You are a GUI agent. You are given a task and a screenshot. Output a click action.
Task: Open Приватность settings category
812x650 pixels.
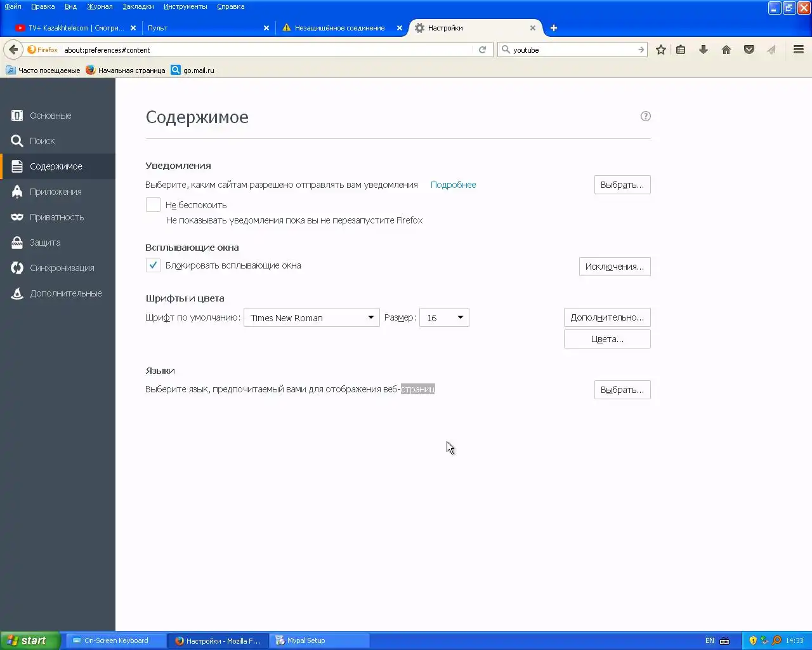point(58,217)
